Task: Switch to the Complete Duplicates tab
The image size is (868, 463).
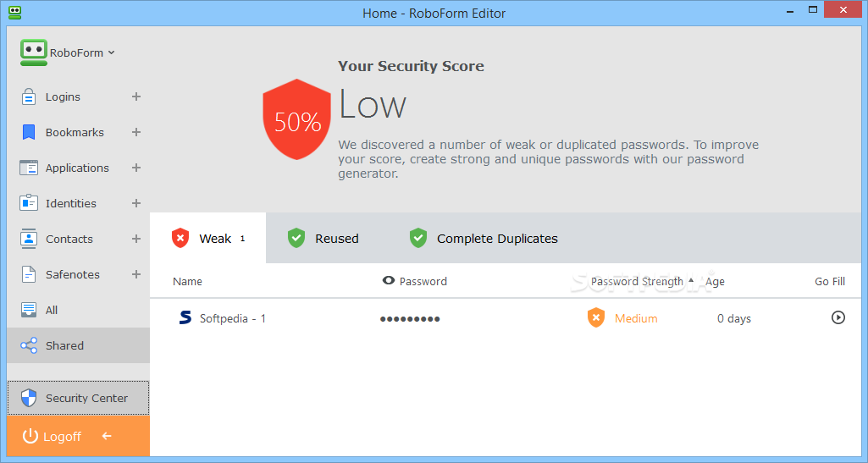Action: click(484, 238)
